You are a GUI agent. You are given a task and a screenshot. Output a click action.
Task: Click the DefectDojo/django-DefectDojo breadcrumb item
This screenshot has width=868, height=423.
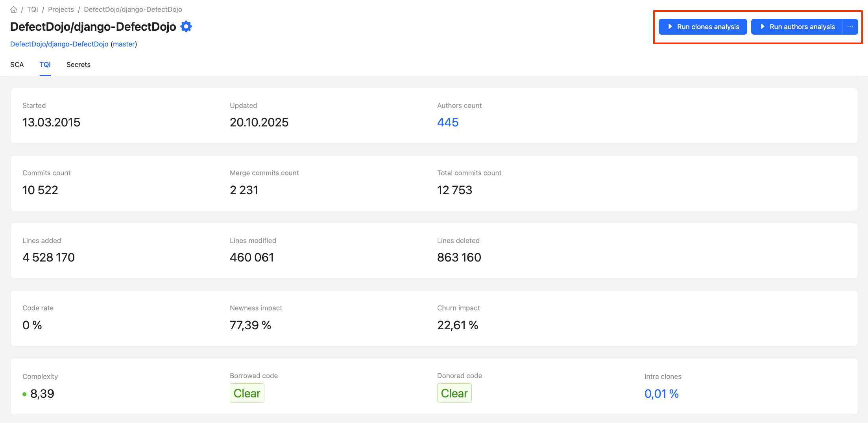tap(133, 9)
